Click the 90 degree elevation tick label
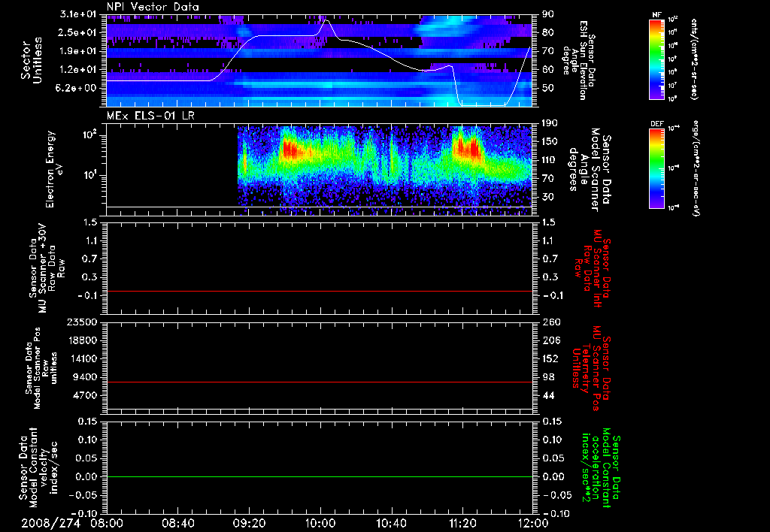Viewport: 770px width, 532px height. [548, 14]
